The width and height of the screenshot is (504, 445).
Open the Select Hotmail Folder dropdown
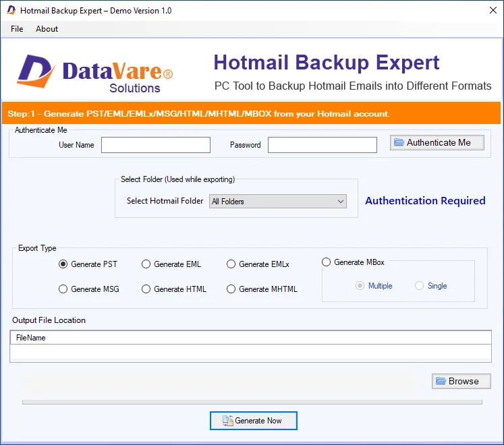tap(278, 202)
